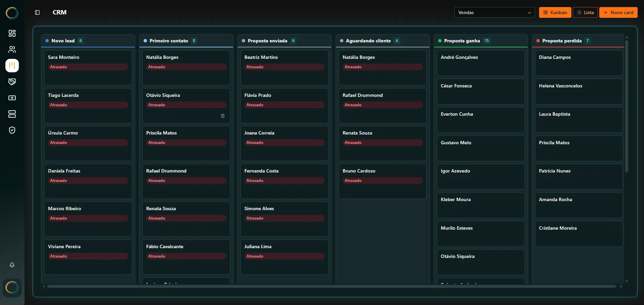Click the vertical scrollbar beside Proposta perdida
The width and height of the screenshot is (644, 305).
(x=627, y=107)
